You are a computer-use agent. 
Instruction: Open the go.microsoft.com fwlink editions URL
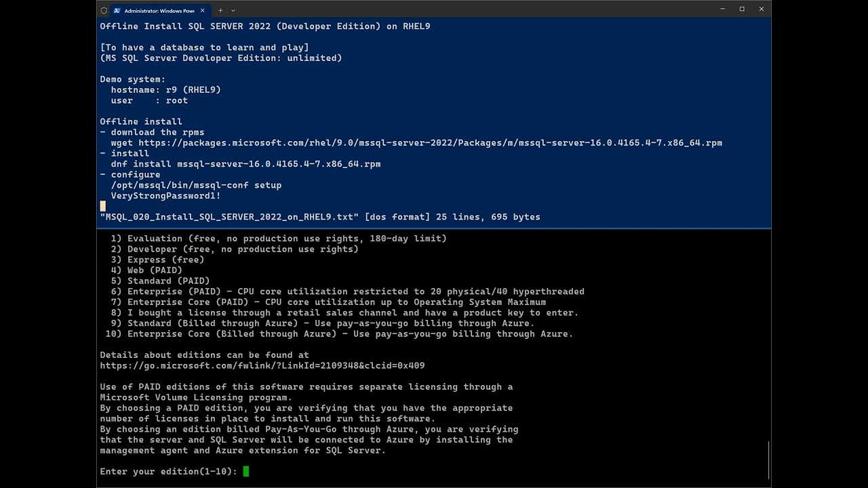[x=262, y=365]
